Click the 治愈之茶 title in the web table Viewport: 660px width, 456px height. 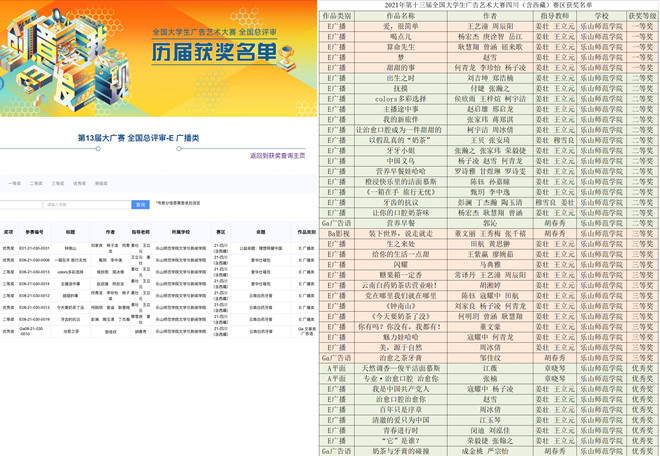point(70,331)
